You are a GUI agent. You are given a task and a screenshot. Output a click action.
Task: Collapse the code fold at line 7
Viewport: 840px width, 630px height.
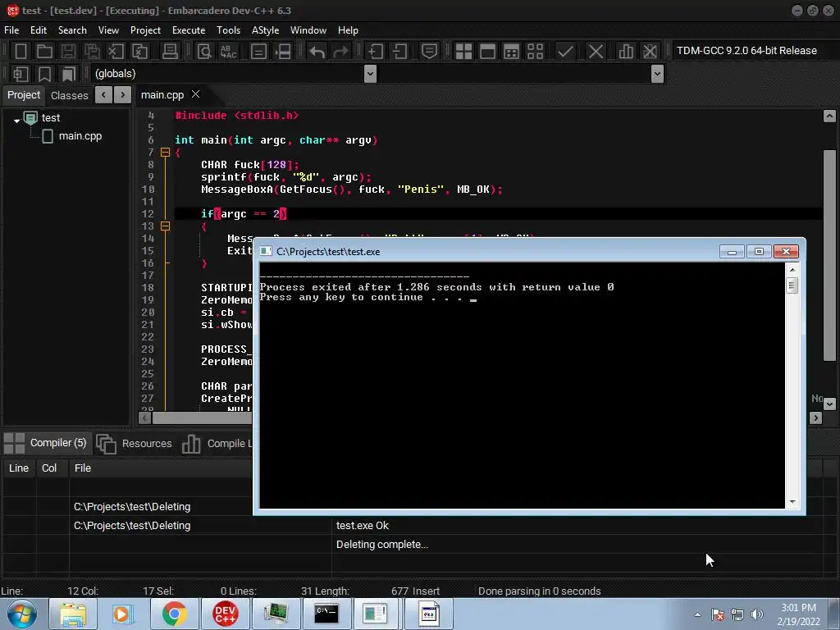click(x=165, y=153)
